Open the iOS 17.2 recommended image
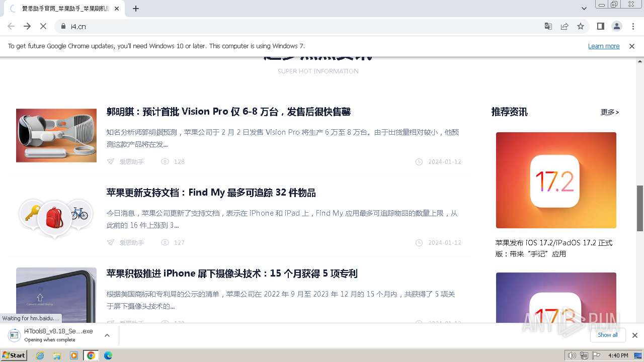Viewport: 644px width, 362px height. 556,180
